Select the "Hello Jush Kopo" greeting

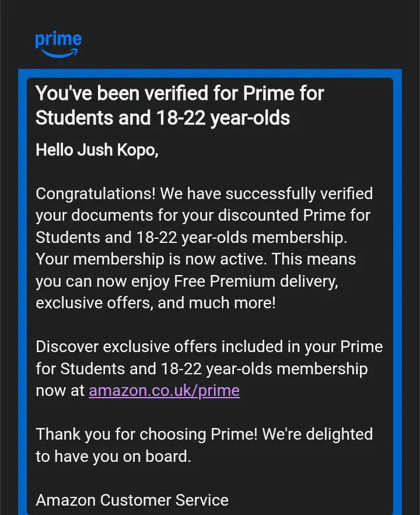(x=97, y=150)
